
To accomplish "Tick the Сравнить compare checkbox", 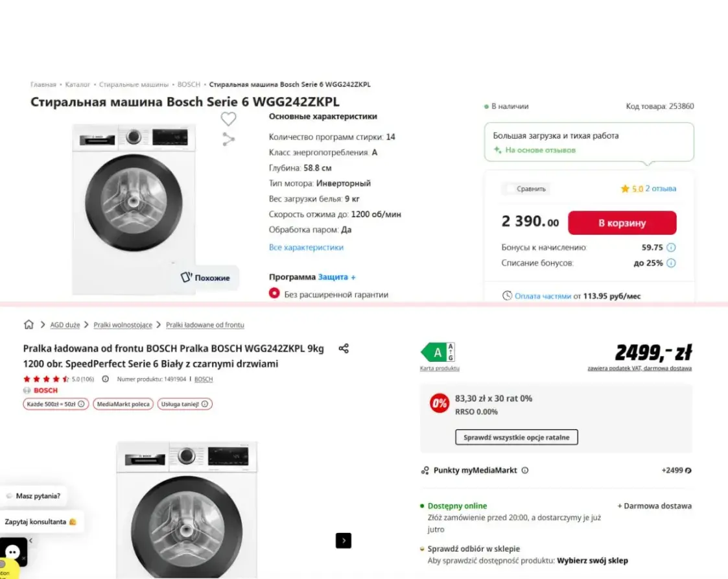I will (x=510, y=189).
